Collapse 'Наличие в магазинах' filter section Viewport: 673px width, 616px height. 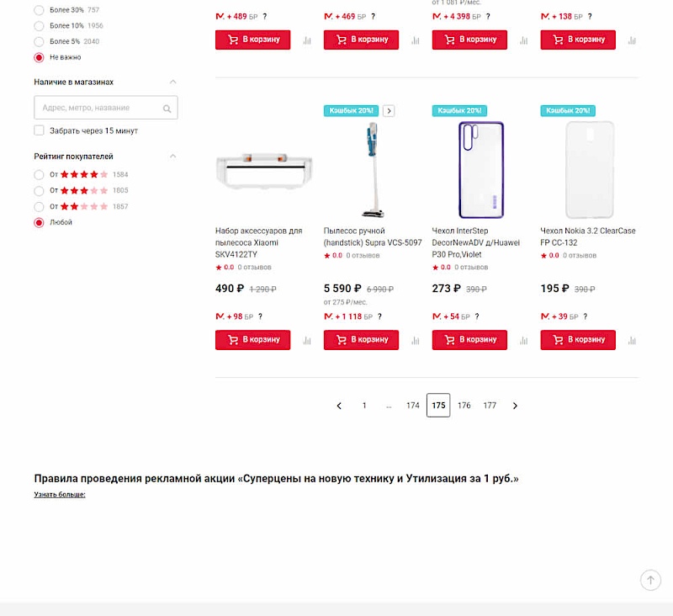[173, 82]
